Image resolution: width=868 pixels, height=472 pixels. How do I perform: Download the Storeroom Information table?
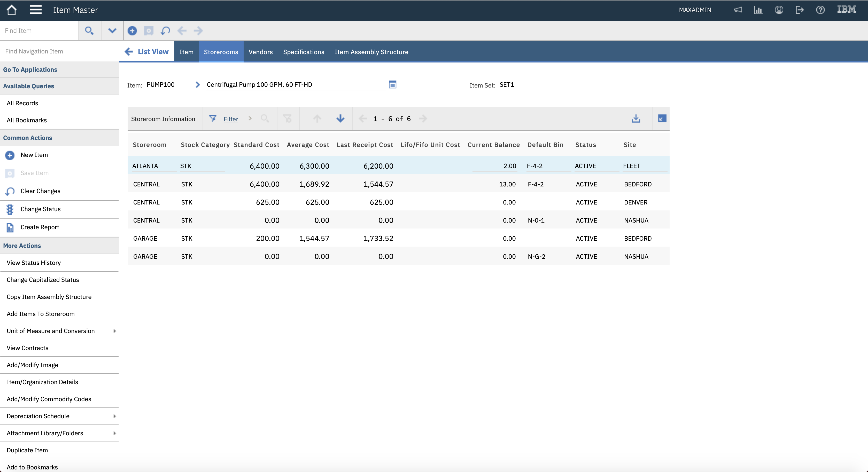pyautogui.click(x=636, y=119)
